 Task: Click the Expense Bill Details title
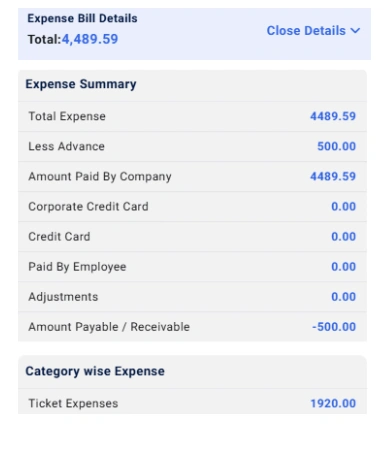82,18
